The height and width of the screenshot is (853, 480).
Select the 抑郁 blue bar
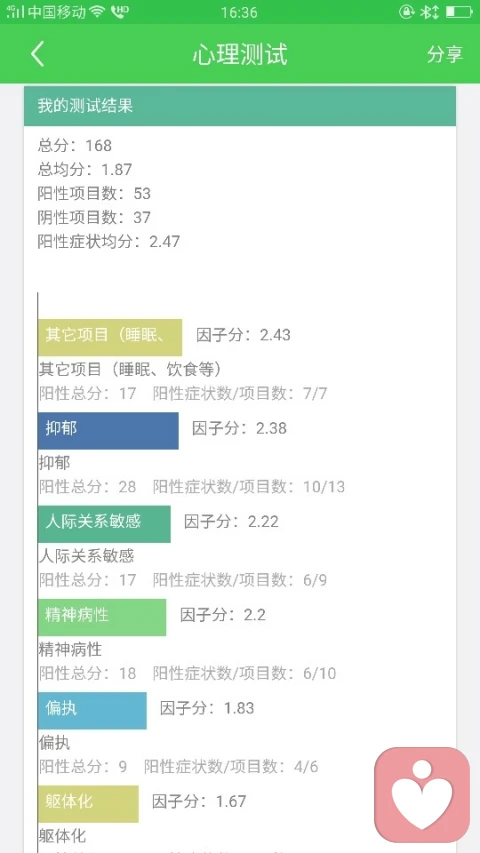[108, 431]
